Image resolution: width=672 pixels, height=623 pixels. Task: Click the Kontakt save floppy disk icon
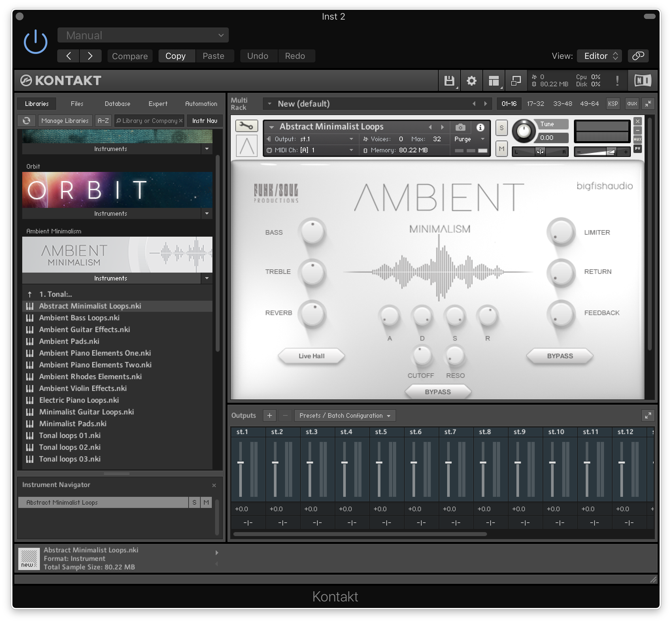(449, 81)
